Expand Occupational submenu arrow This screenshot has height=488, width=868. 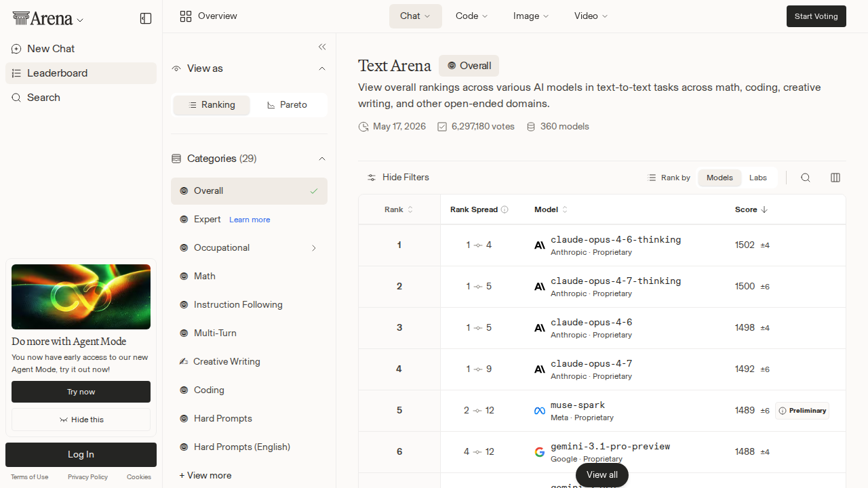click(314, 248)
